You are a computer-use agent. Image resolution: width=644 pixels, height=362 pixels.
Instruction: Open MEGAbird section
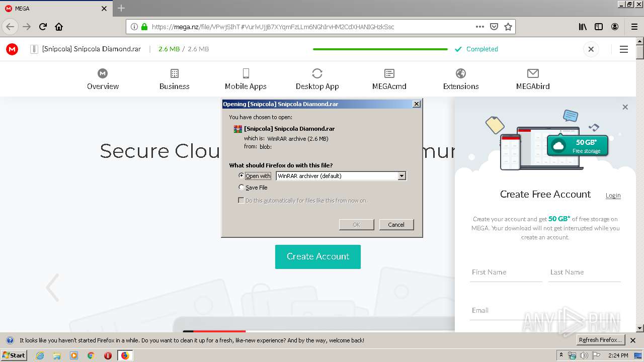(533, 79)
